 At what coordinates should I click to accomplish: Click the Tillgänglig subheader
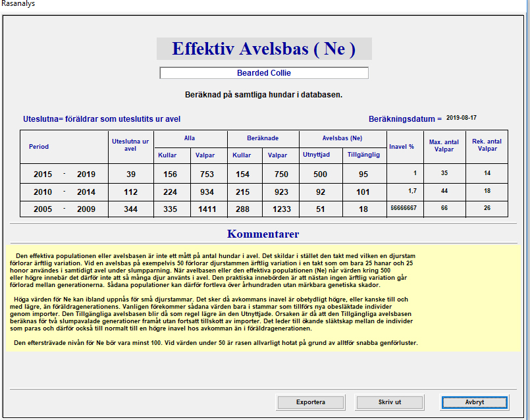click(x=363, y=155)
